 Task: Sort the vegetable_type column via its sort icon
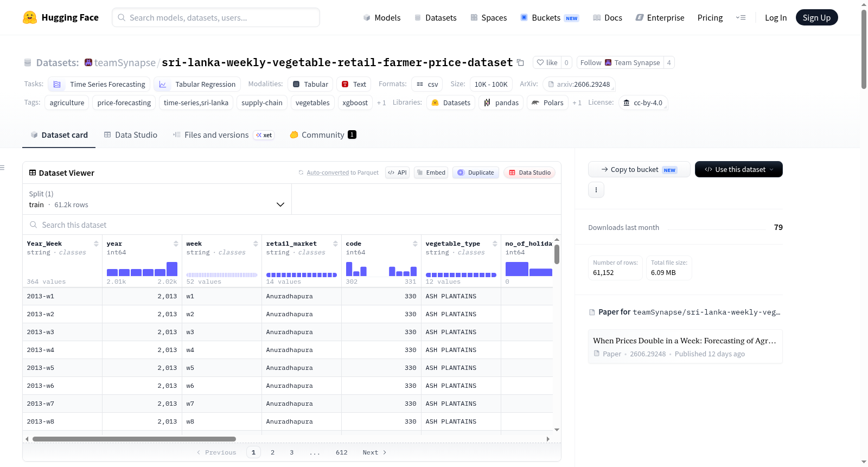click(x=495, y=244)
